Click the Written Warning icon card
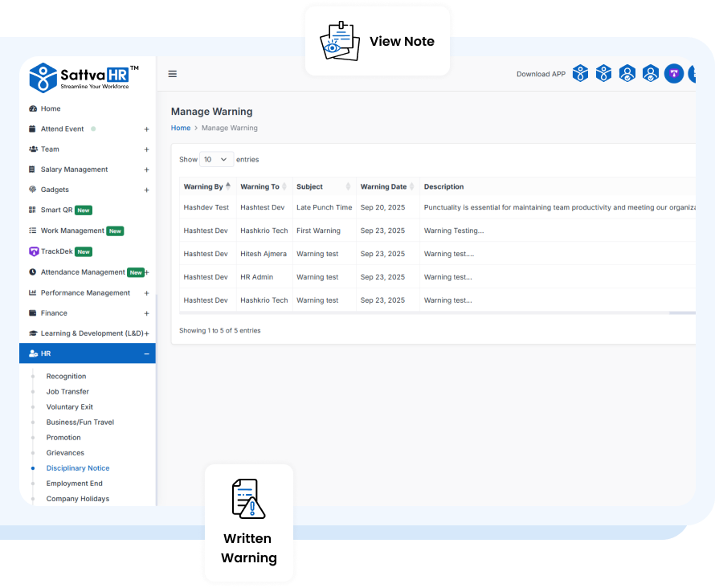 click(249, 522)
